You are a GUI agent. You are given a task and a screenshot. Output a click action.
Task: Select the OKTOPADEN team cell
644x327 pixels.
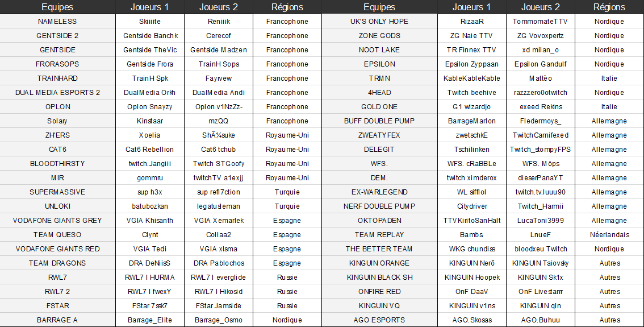pyautogui.click(x=379, y=221)
